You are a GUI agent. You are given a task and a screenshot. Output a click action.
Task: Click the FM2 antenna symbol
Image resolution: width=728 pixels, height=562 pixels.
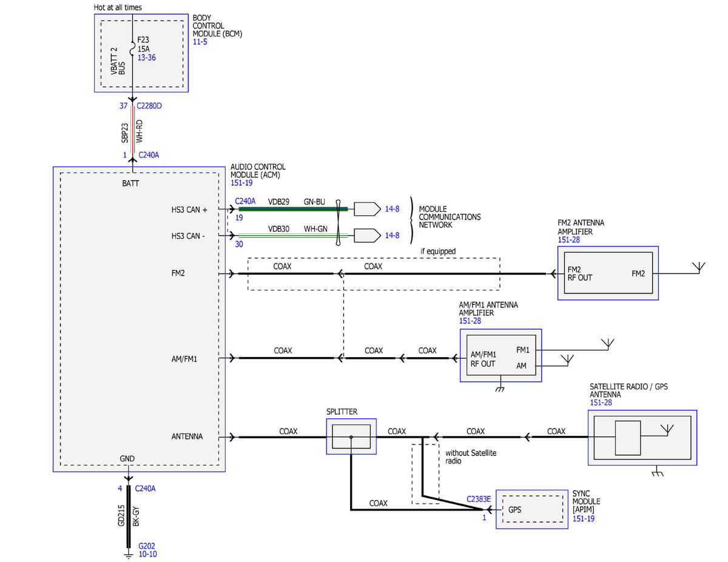click(x=699, y=267)
